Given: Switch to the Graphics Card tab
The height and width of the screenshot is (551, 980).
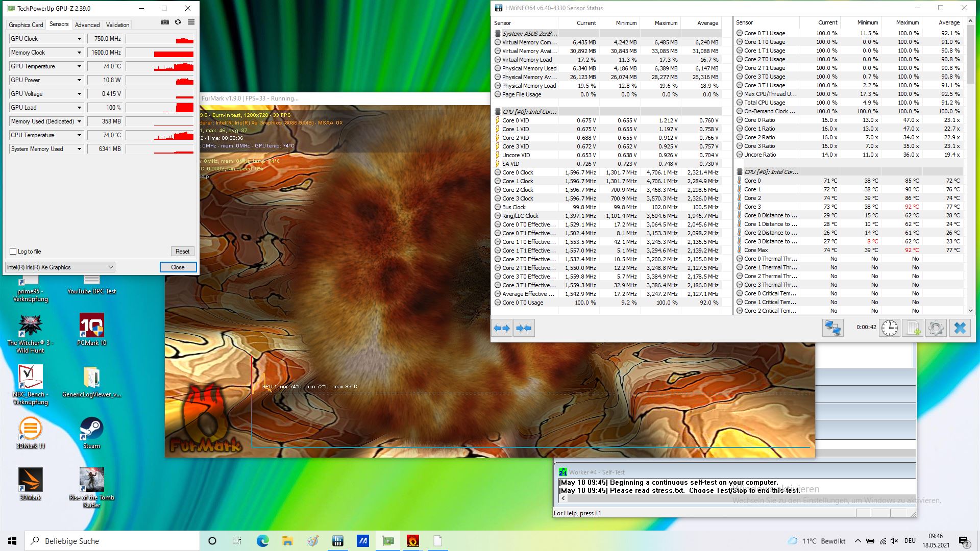Looking at the screenshot, I should (26, 24).
